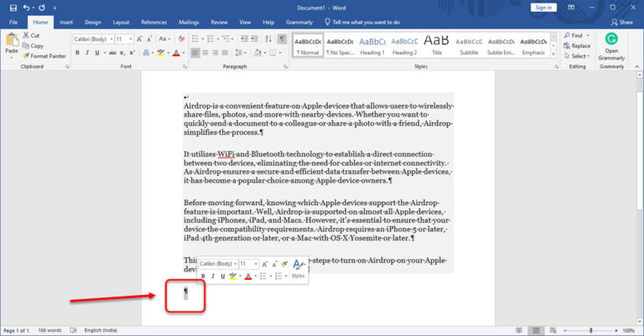Image resolution: width=644 pixels, height=336 pixels.
Task: Clear all formatting in ribbon
Action: 181,39
